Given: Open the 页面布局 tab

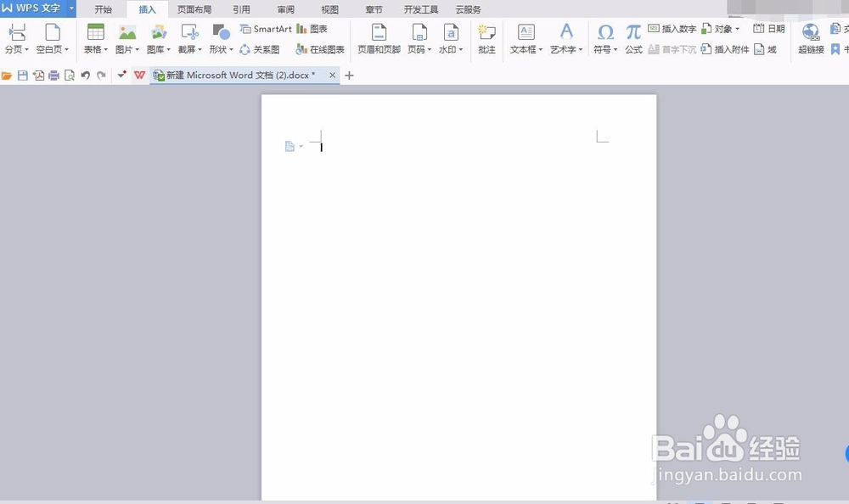Looking at the screenshot, I should pyautogui.click(x=194, y=9).
